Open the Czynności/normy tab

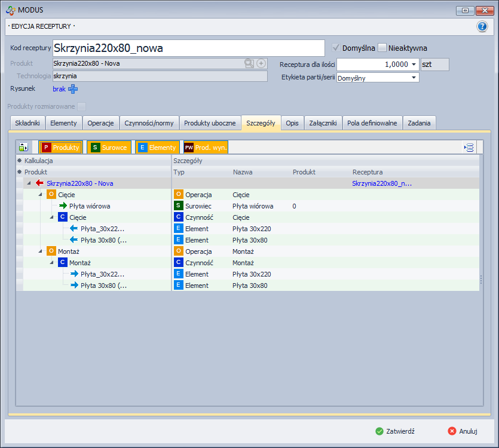(x=149, y=123)
